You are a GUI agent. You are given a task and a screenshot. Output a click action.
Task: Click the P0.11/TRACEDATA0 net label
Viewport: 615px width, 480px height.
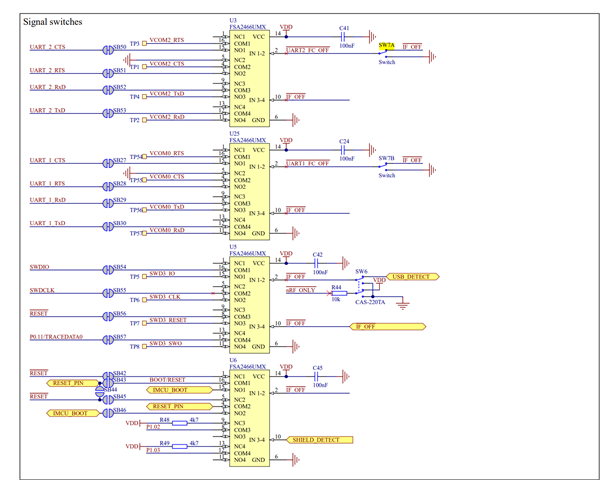[56, 337]
